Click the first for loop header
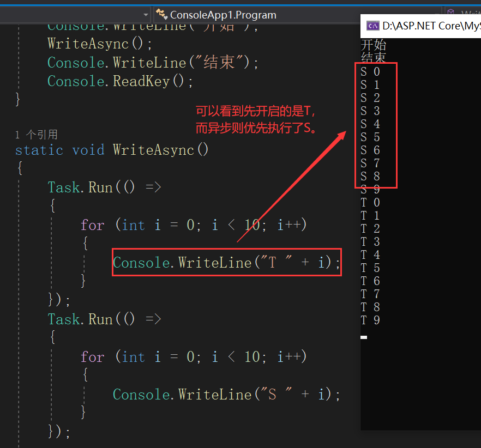Screen dimensions: 481x448 (x=194, y=225)
